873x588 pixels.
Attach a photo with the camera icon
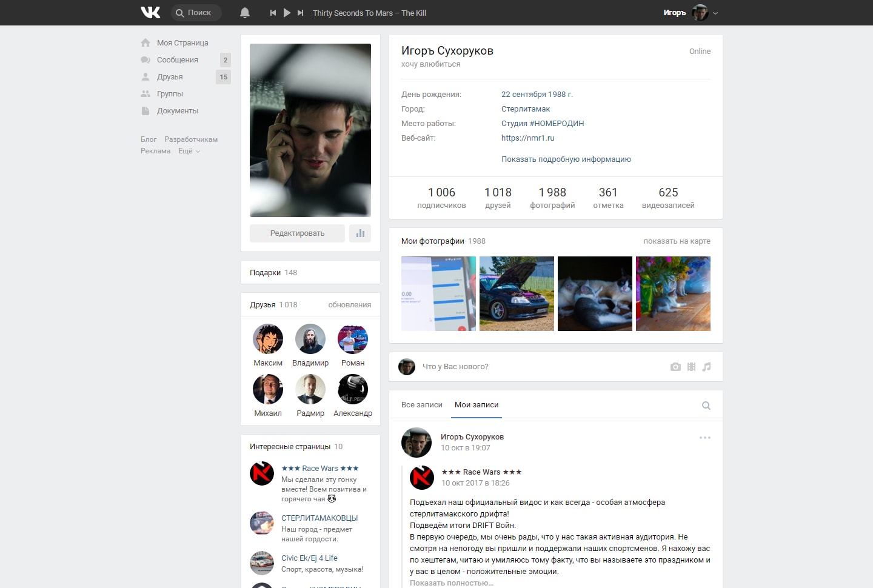point(675,367)
